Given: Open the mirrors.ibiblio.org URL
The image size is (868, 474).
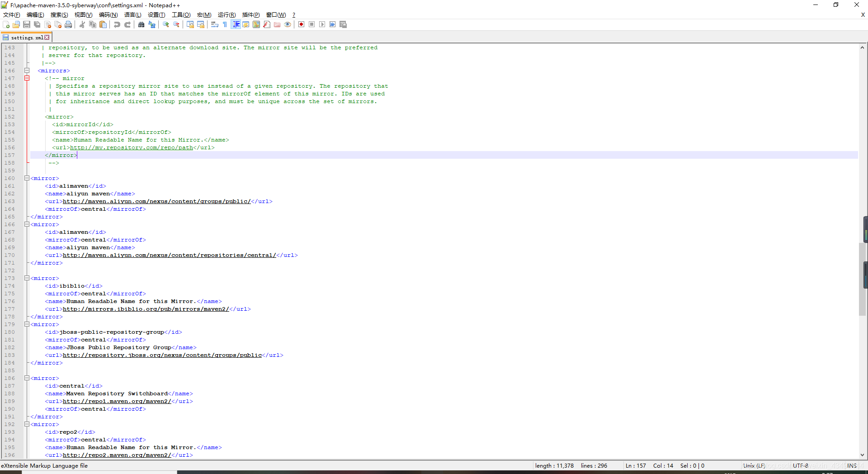Looking at the screenshot, I should 146,309.
